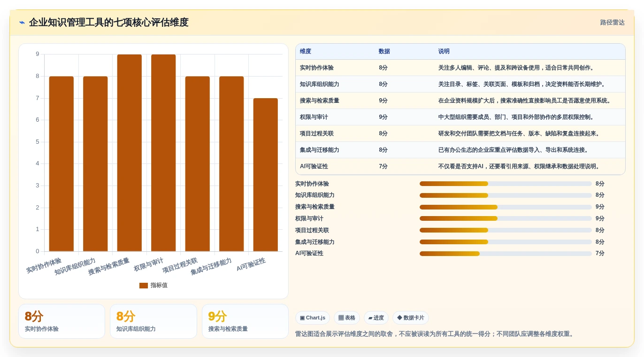This screenshot has width=644, height=357.
Task: Click the 知识库组织能力 bar in the chart
Action: (x=95, y=164)
